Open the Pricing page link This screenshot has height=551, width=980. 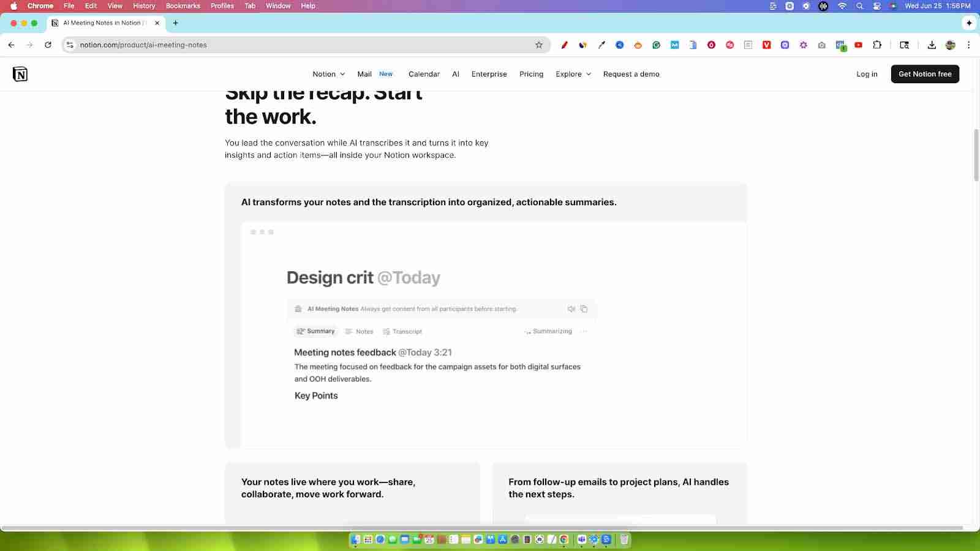point(530,73)
